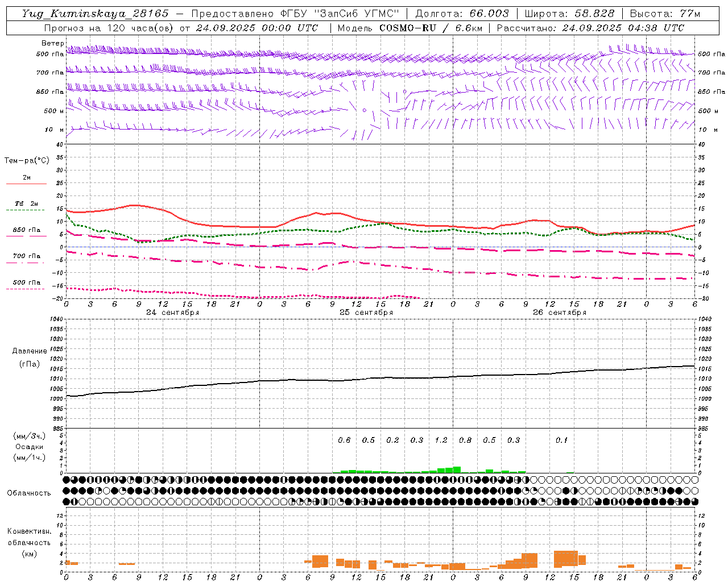Click the Высота: 77м value
The image size is (728, 582).
tap(665, 14)
